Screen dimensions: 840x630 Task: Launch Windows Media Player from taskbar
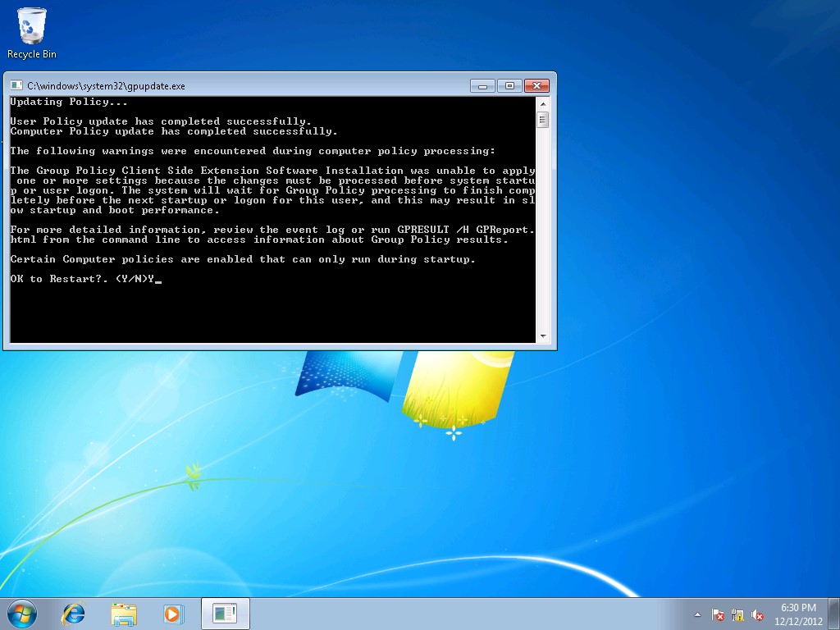173,614
